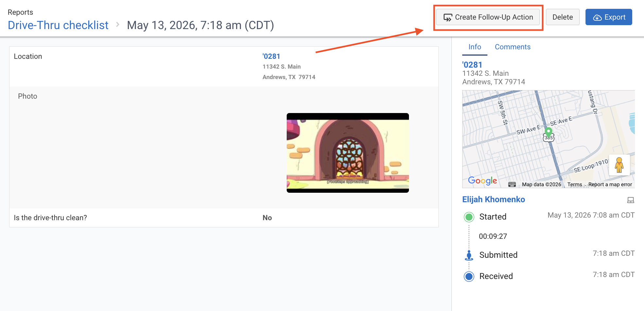Open '0281 location link in side panel
644x311 pixels.
pos(472,65)
